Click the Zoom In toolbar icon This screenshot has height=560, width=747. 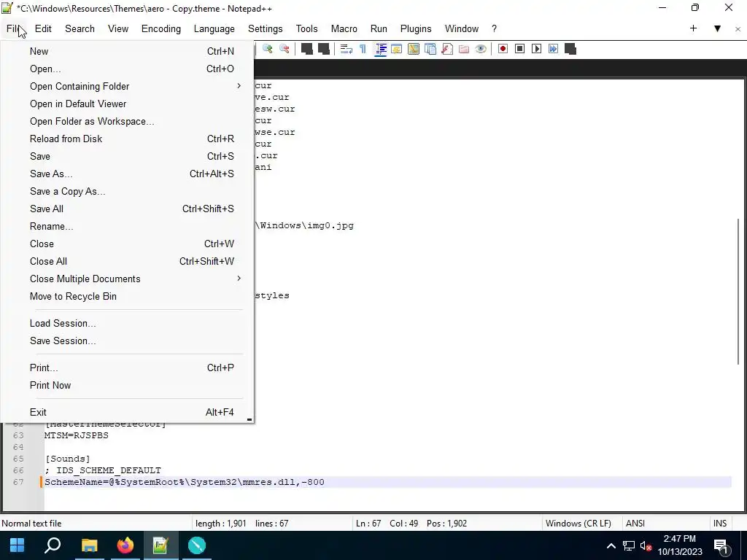pyautogui.click(x=268, y=49)
